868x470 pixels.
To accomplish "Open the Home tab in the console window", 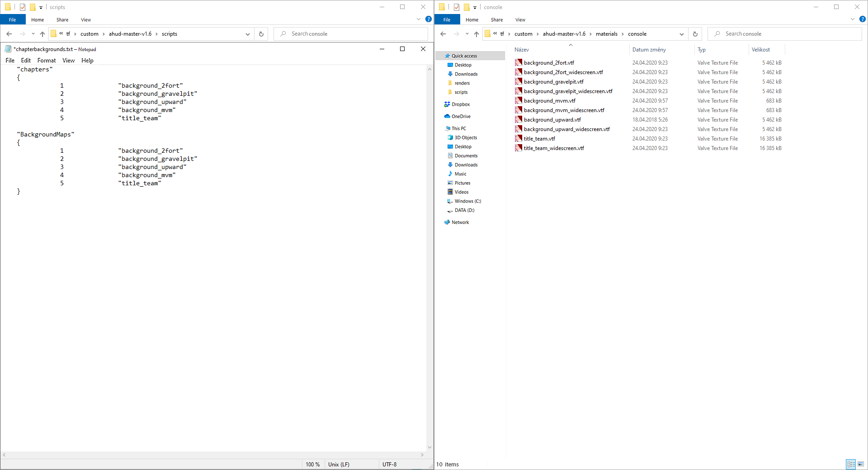I will click(x=472, y=20).
